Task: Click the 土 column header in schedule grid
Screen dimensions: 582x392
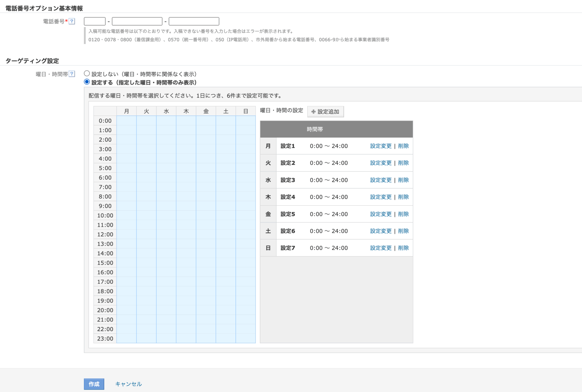Action: (226, 111)
